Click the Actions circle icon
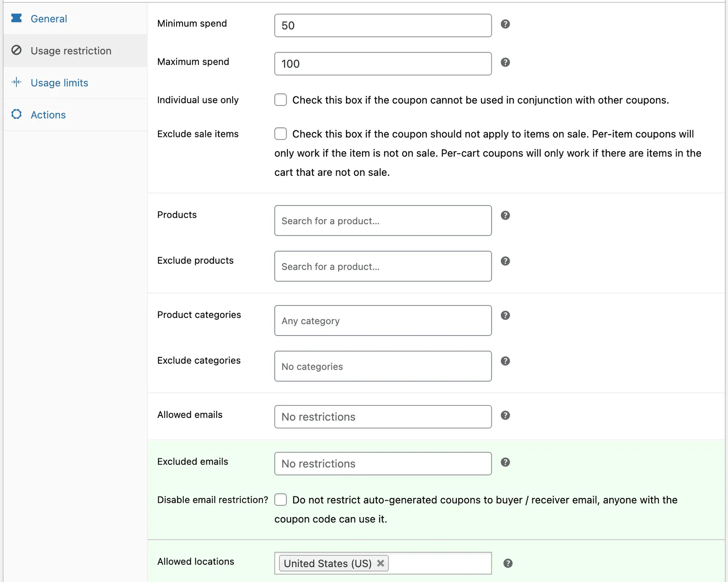 (16, 114)
